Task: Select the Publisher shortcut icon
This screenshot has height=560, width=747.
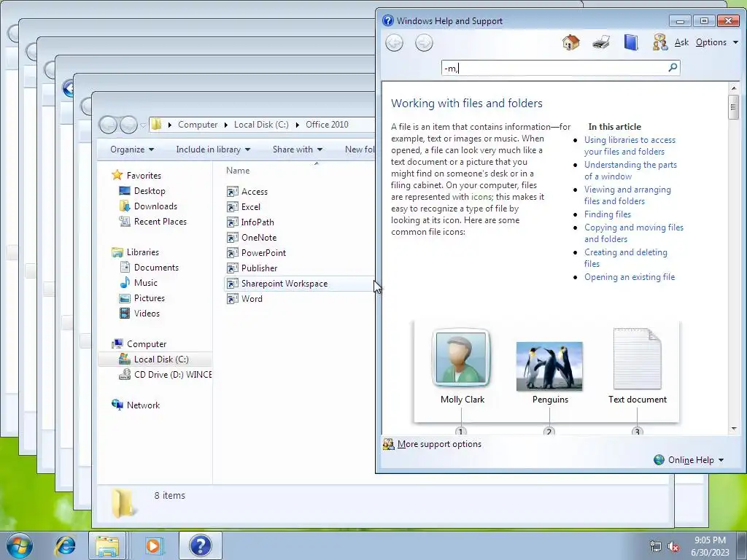Action: [233, 268]
